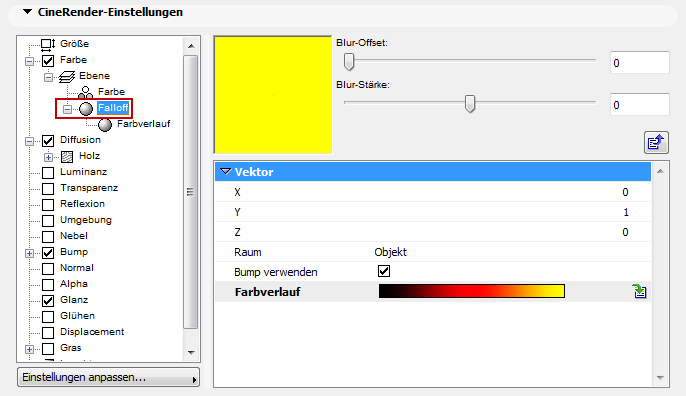686x396 pixels.
Task: Click the tree scrollbar down arrow
Action: point(191,353)
